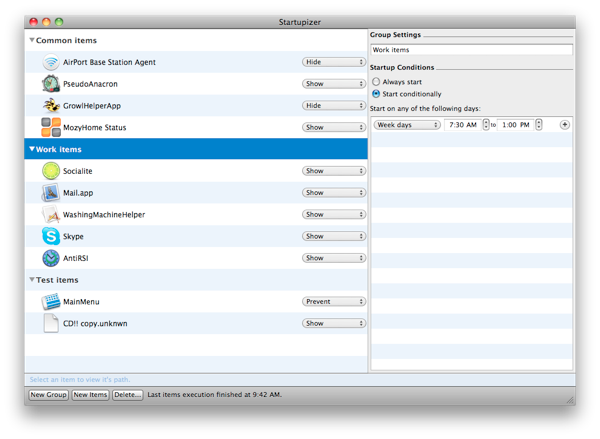
Task: Click the AntiRSI clock icon
Action: [x=51, y=258]
